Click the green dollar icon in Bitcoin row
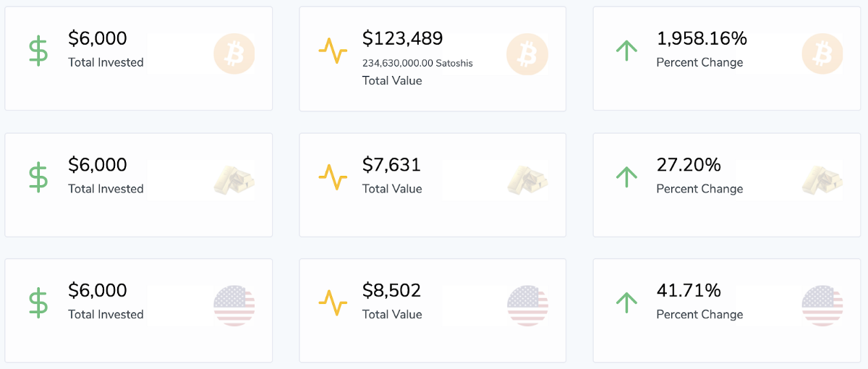868x369 pixels. (x=38, y=51)
